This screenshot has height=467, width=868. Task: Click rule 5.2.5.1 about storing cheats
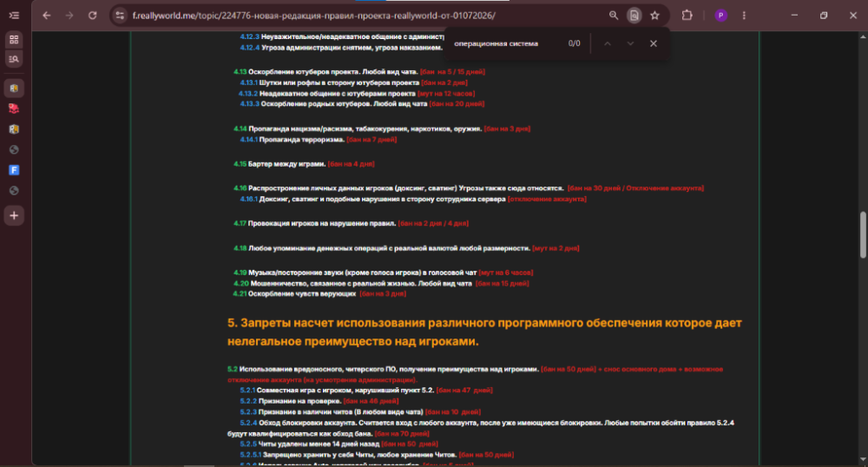click(377, 455)
